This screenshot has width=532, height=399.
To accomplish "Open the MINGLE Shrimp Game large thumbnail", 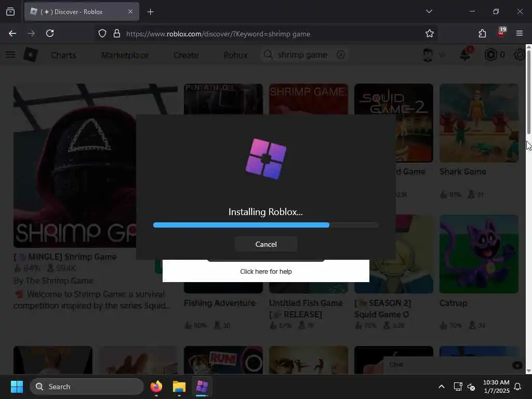I will click(x=75, y=166).
